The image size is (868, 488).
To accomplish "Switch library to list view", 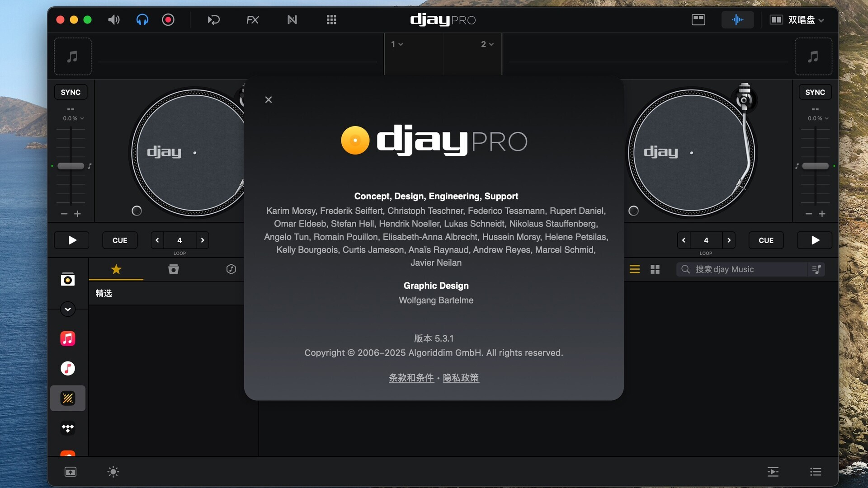I will [635, 269].
